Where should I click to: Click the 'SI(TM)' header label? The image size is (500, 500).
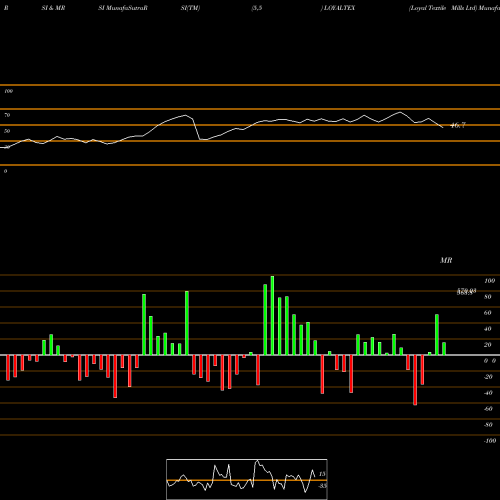tap(190, 8)
